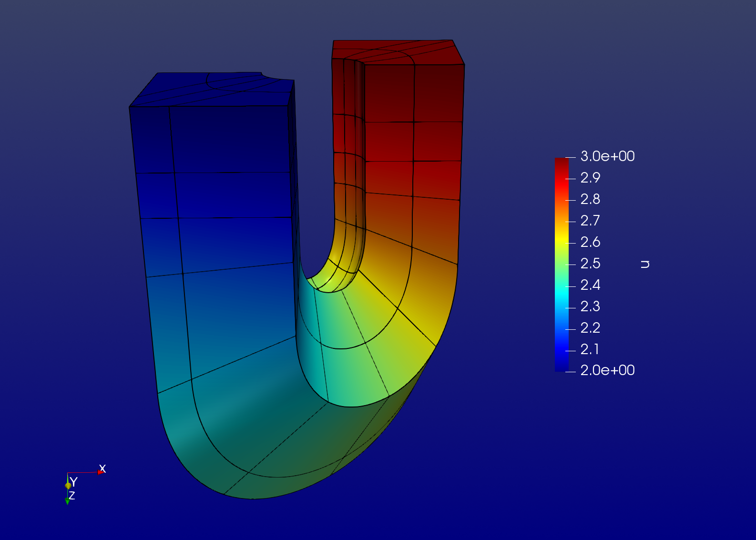Screen dimensions: 756x540
Task: Click the red X axis arrow
Action: [x=101, y=472]
